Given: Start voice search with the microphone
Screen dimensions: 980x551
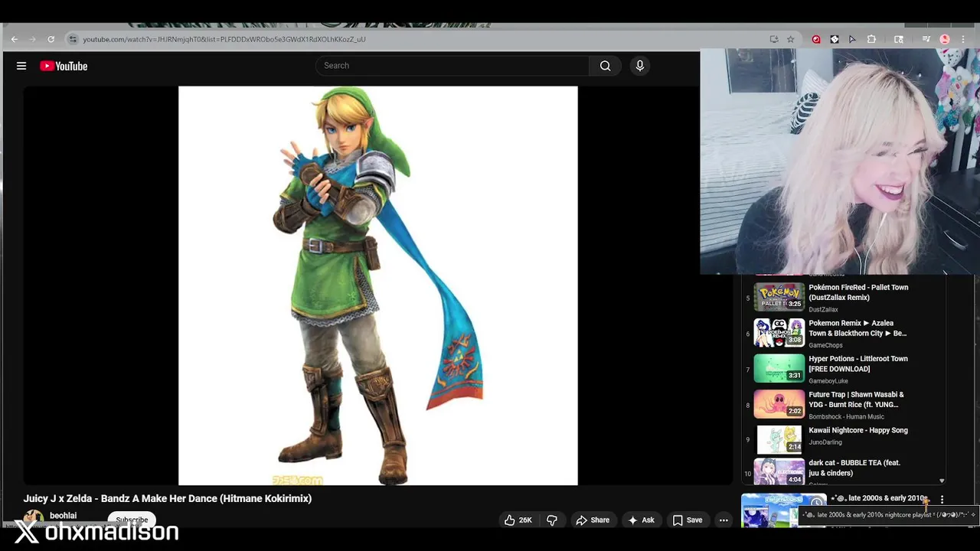Looking at the screenshot, I should 640,66.
